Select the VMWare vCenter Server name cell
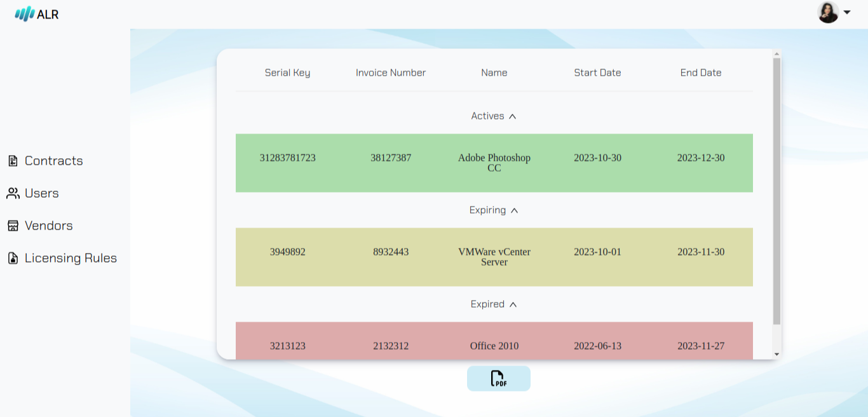Viewport: 868px width, 417px height. click(494, 257)
